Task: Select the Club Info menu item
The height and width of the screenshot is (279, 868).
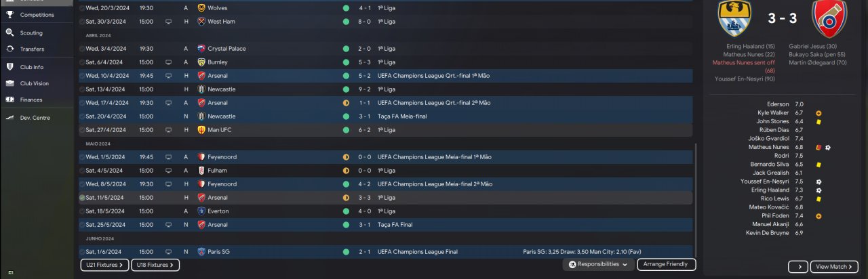Action: (x=32, y=67)
